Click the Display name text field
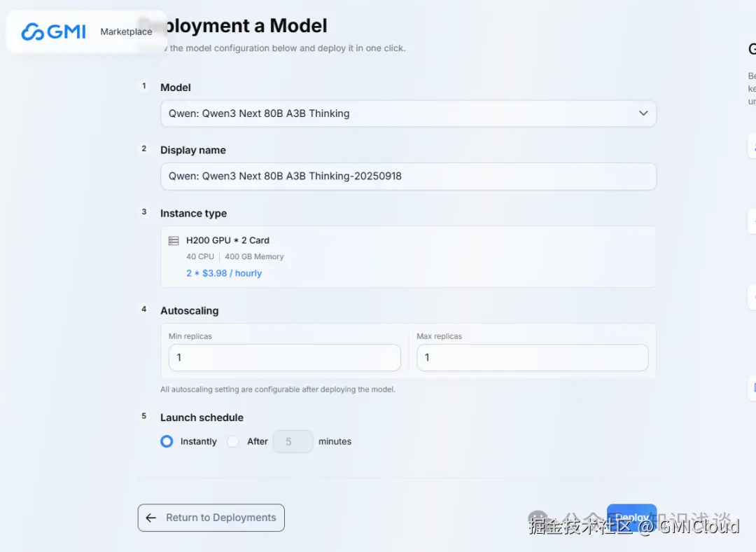This screenshot has height=552, width=756. pyautogui.click(x=408, y=177)
